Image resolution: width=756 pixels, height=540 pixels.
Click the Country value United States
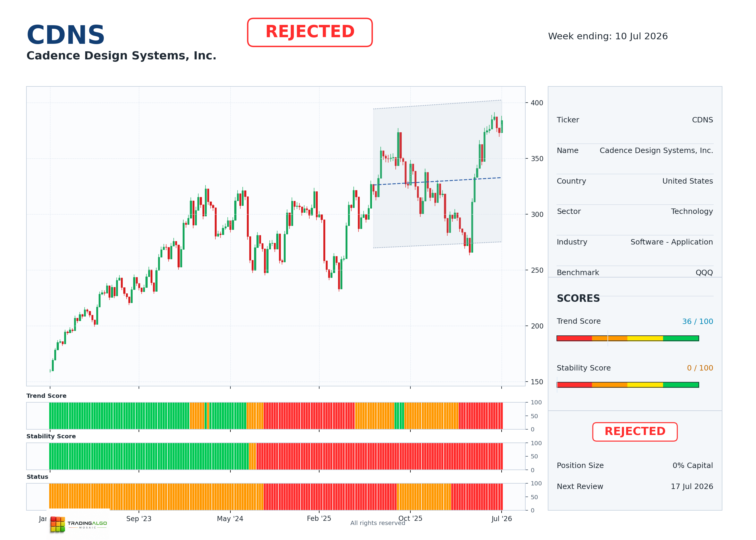click(x=687, y=181)
